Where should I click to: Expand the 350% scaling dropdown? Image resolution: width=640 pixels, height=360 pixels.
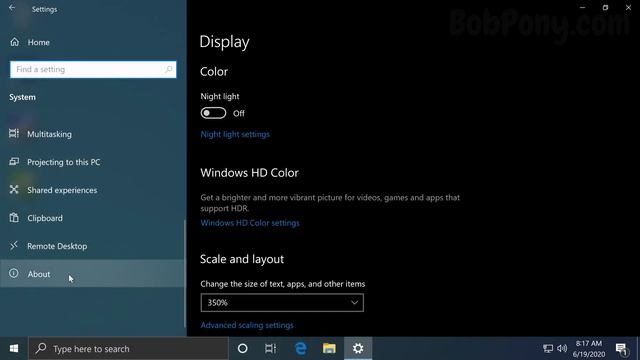(282, 302)
